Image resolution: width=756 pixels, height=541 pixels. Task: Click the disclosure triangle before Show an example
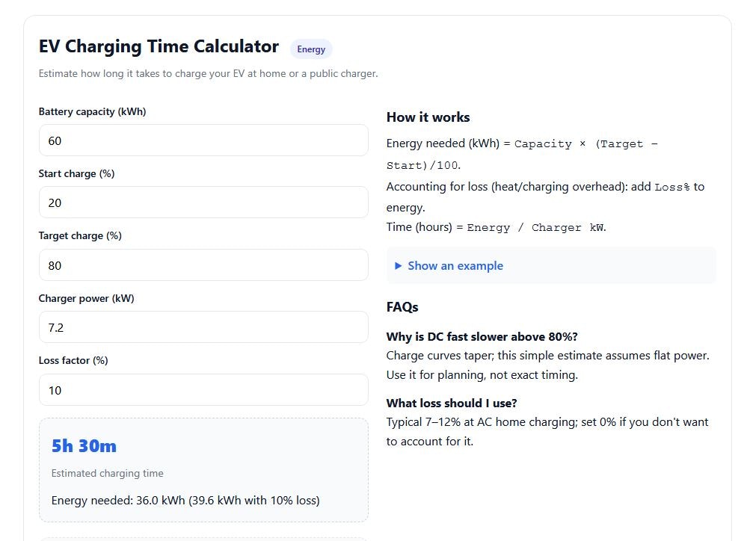399,265
